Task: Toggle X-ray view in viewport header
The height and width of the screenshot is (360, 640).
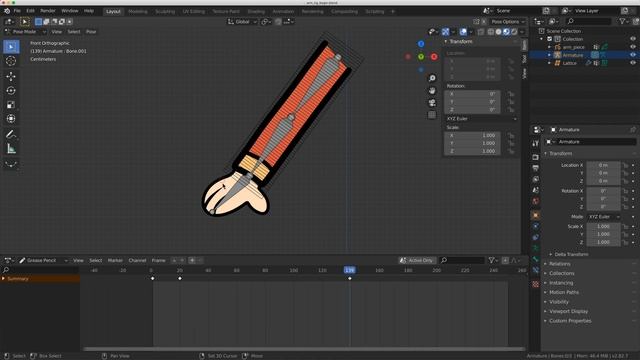Action: tap(481, 32)
